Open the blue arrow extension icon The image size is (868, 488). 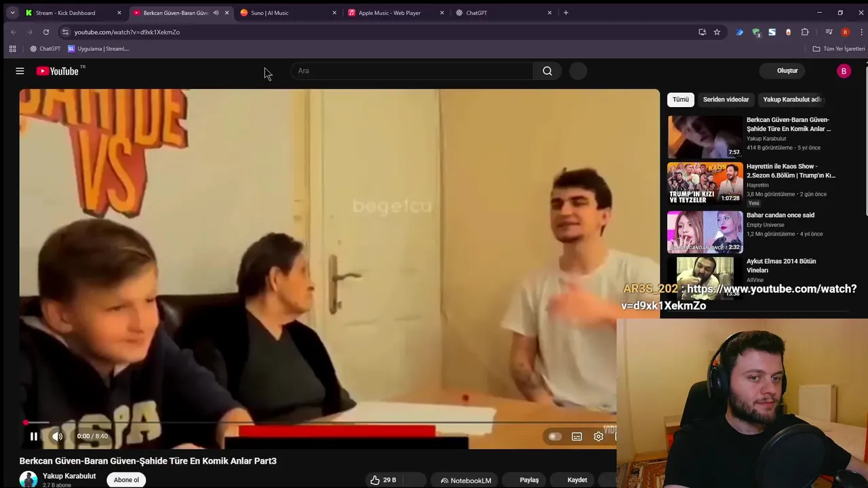(x=739, y=32)
